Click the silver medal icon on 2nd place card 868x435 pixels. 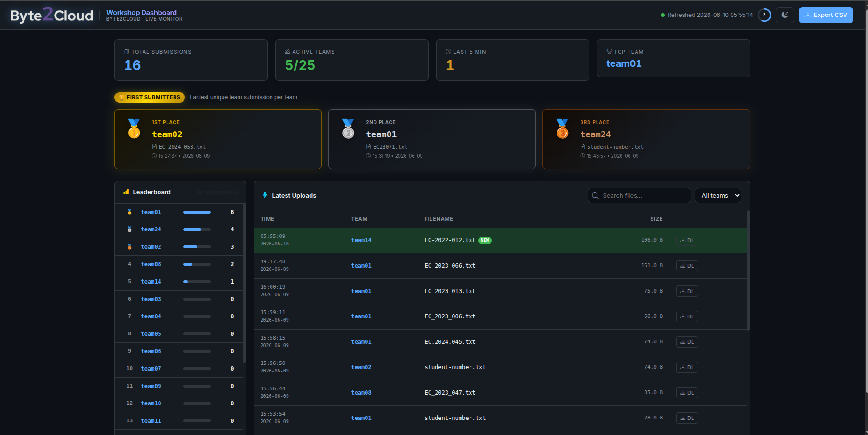click(348, 128)
